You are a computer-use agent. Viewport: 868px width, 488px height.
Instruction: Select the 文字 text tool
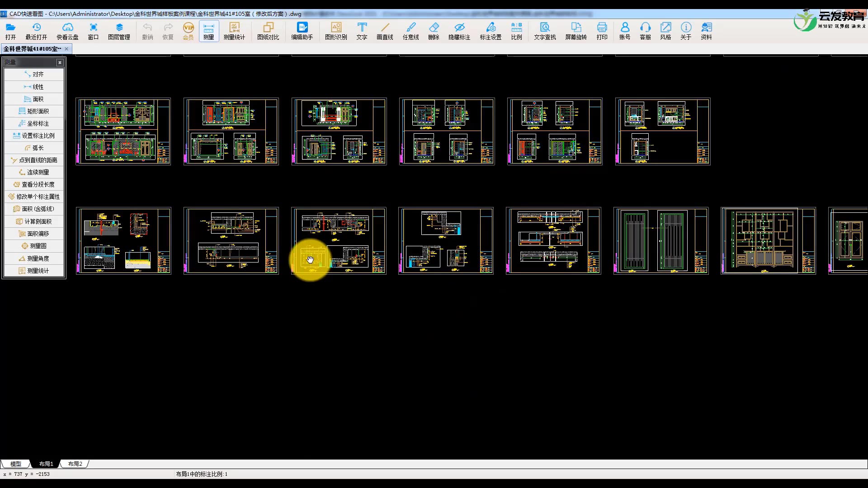point(362,31)
